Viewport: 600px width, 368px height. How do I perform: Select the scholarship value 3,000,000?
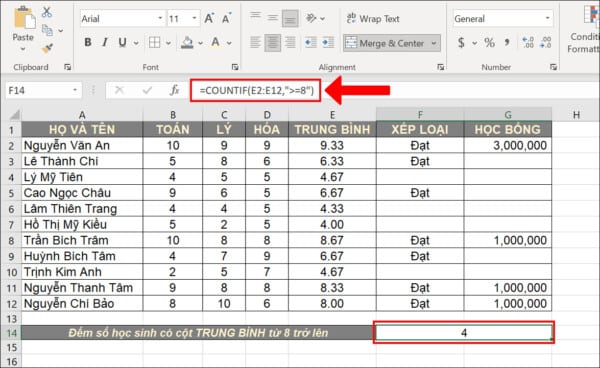click(x=508, y=145)
